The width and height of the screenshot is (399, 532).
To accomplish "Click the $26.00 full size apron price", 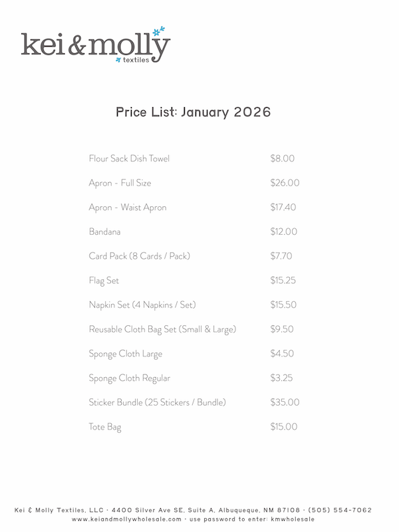I will click(285, 183).
